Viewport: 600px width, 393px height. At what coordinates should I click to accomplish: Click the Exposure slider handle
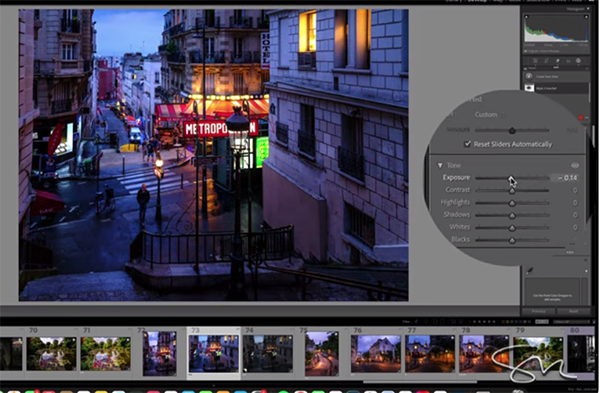pos(511,178)
